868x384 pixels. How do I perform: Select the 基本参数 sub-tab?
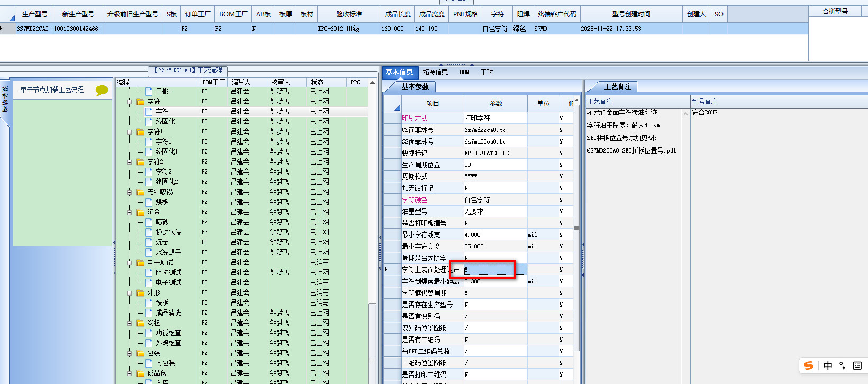pyautogui.click(x=415, y=86)
